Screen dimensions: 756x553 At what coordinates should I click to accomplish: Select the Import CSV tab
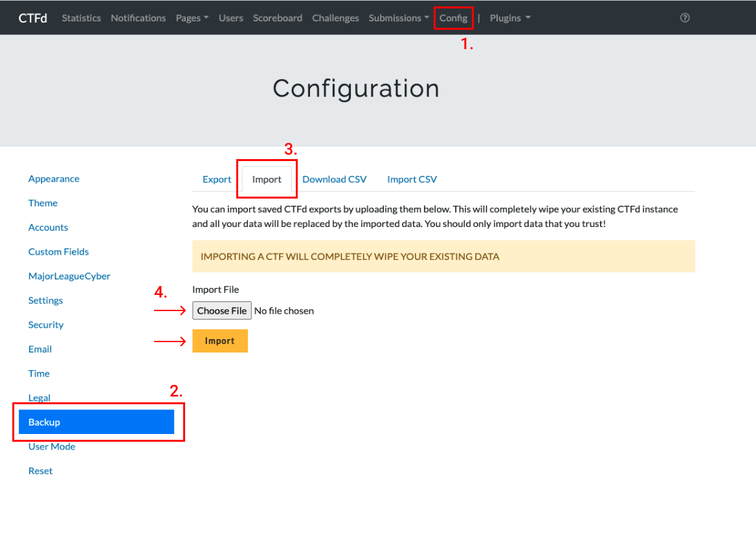[412, 179]
